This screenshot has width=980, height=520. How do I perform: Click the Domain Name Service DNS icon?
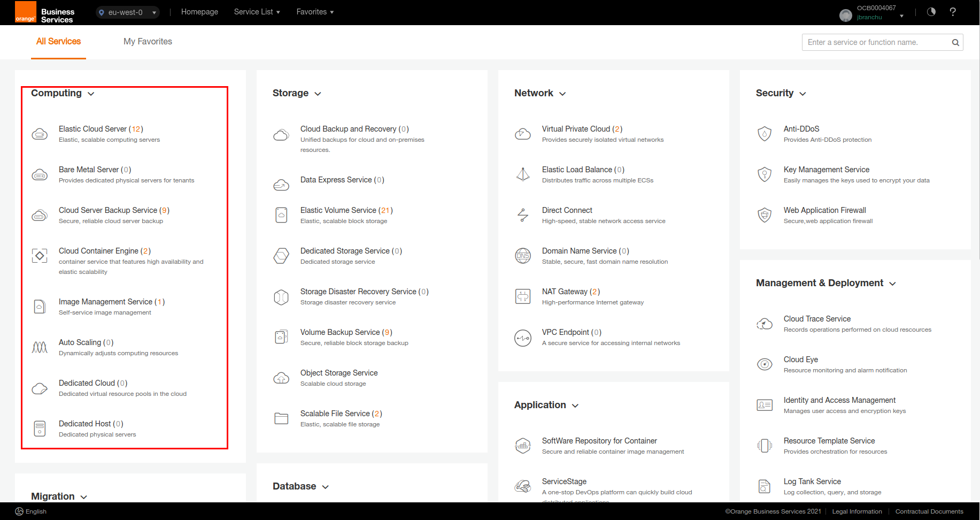(x=523, y=256)
